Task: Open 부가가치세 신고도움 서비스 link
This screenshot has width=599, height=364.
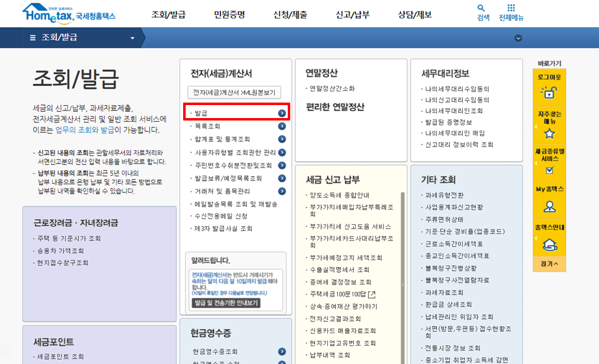Action: 350,227
